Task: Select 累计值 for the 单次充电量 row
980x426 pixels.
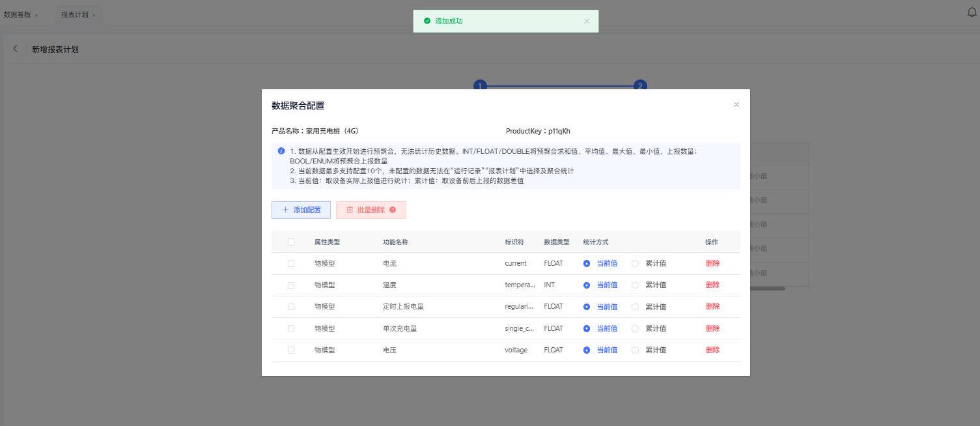Action: pos(635,328)
